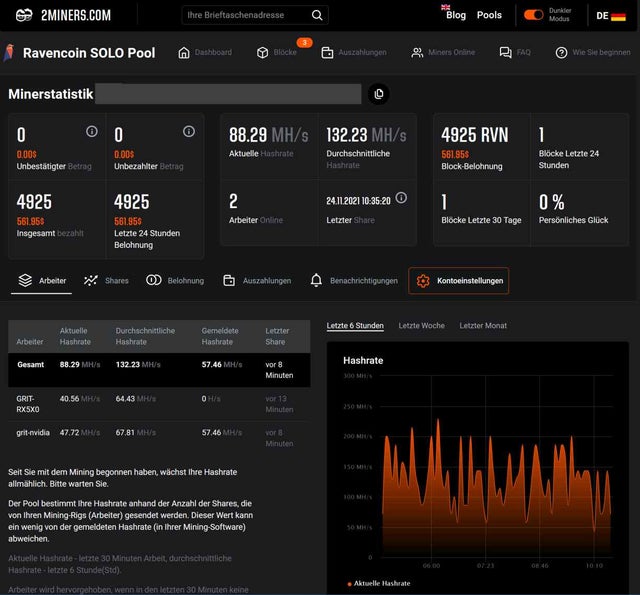640x595 pixels.
Task: Select Letzter Monat chart range
Action: click(x=483, y=326)
